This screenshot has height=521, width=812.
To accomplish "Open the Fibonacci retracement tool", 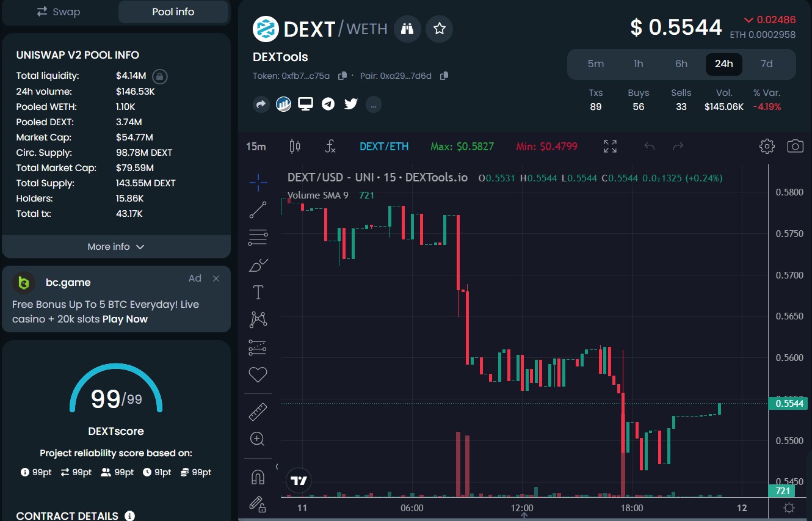I will [258, 238].
